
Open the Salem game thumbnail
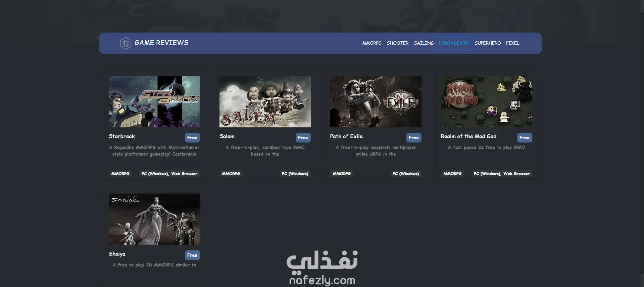click(x=265, y=101)
